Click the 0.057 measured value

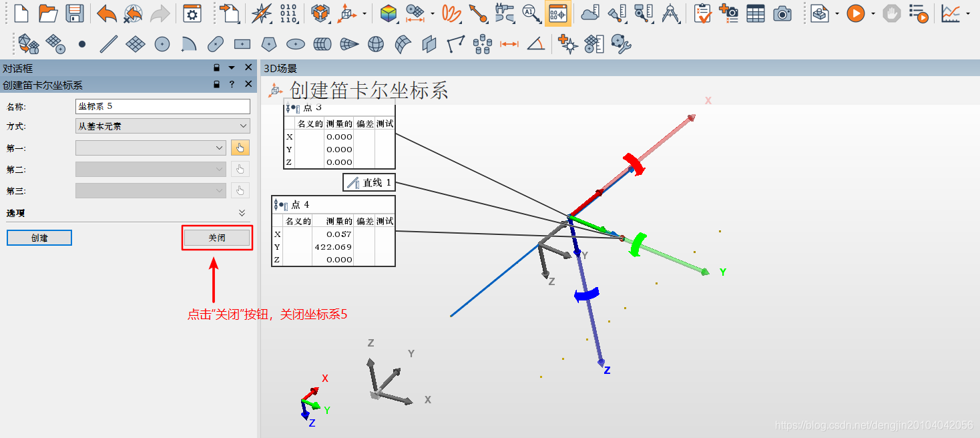(x=339, y=234)
